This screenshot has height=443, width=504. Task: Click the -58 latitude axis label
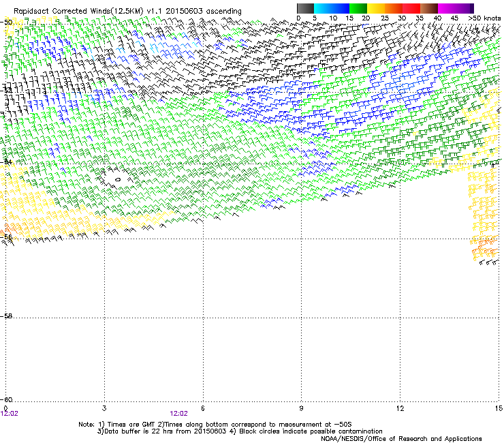tap(6, 316)
